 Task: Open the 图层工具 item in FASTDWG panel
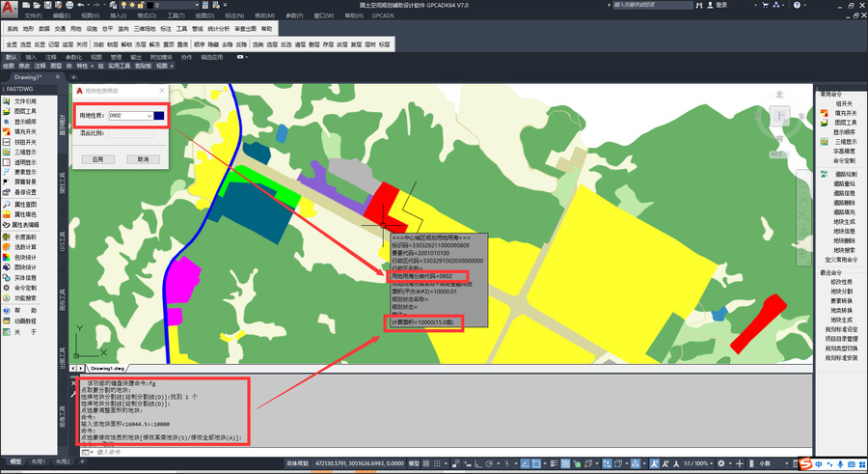19,111
